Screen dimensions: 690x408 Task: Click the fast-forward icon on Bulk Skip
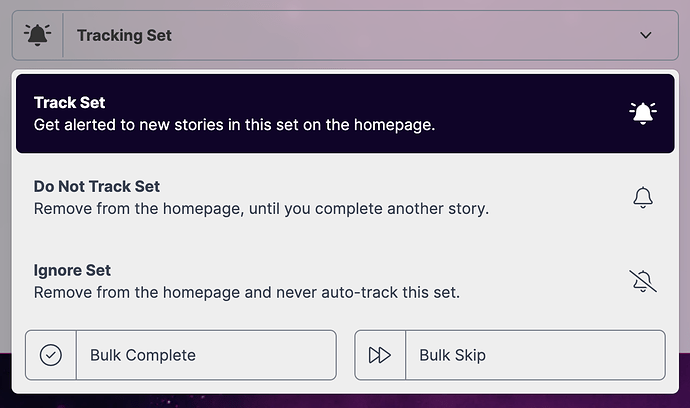pos(380,355)
